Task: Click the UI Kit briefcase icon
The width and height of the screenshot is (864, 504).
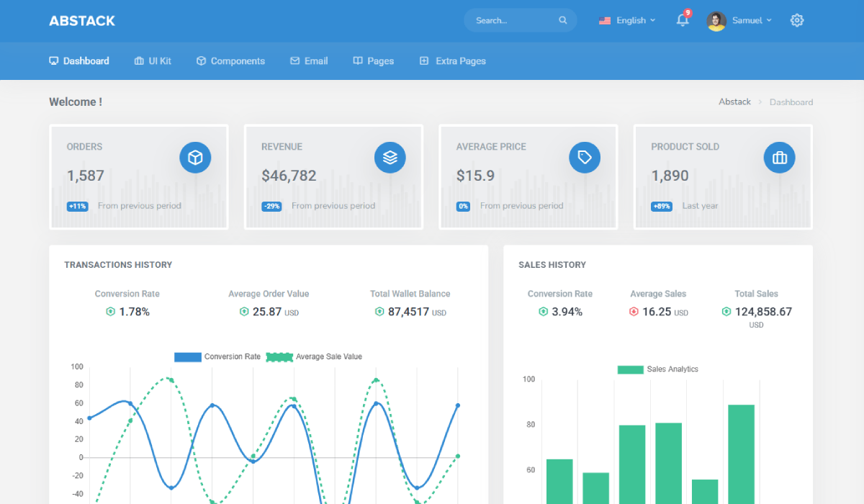Action: 139,61
